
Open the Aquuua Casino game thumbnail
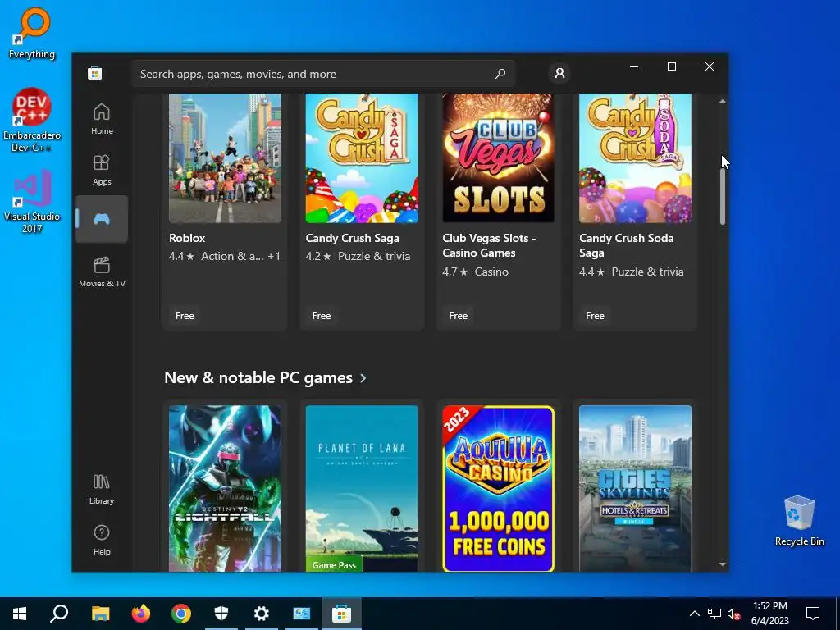coord(498,488)
